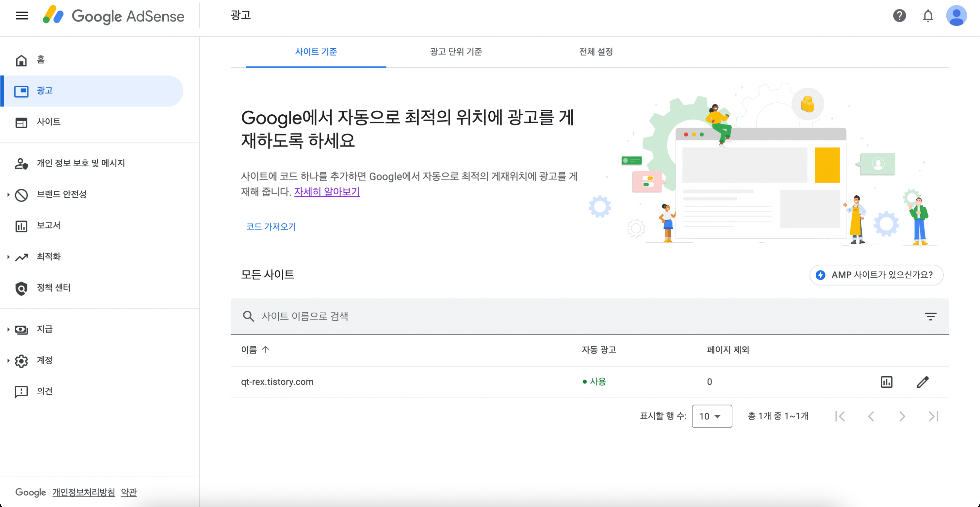Open 정책 센터 from sidebar
The width and height of the screenshot is (980, 507).
(53, 288)
